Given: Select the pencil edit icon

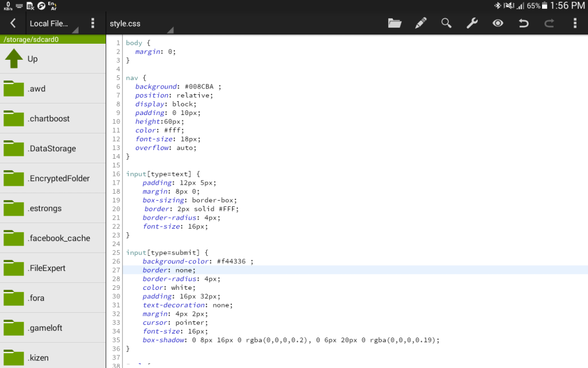Looking at the screenshot, I should (421, 23).
